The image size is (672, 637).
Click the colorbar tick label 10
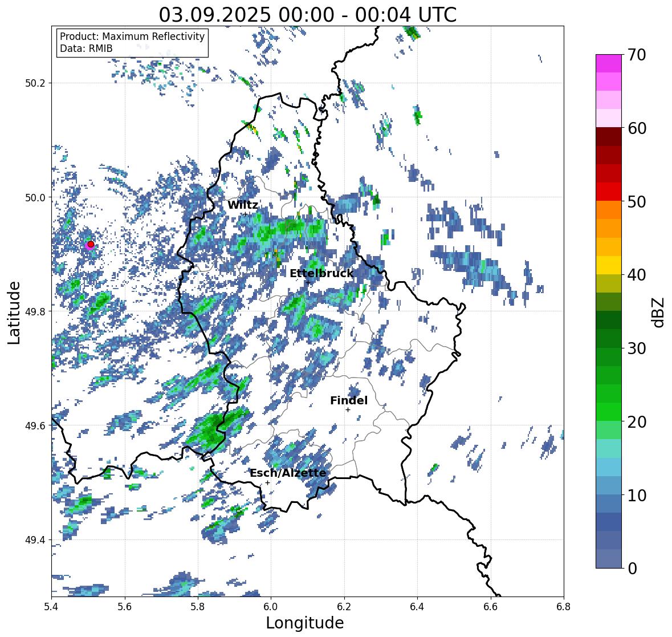[x=637, y=495]
